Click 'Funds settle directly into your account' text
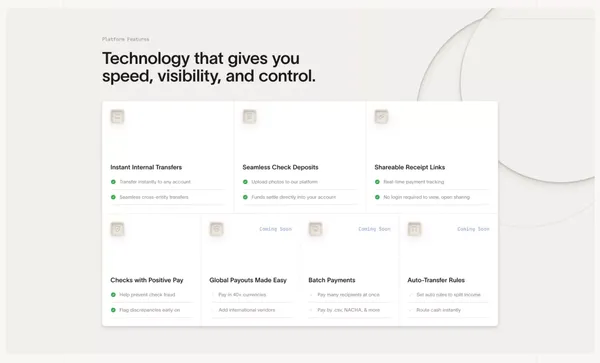The width and height of the screenshot is (600, 363). (x=293, y=197)
